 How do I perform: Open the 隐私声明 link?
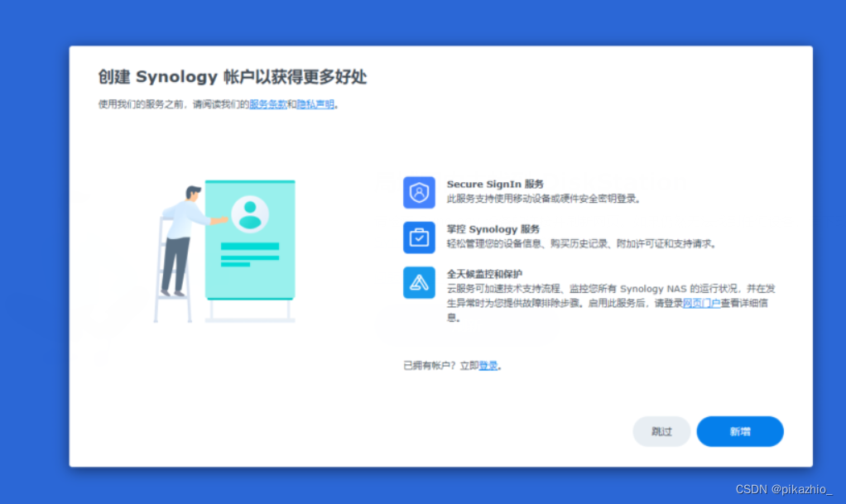coord(315,104)
